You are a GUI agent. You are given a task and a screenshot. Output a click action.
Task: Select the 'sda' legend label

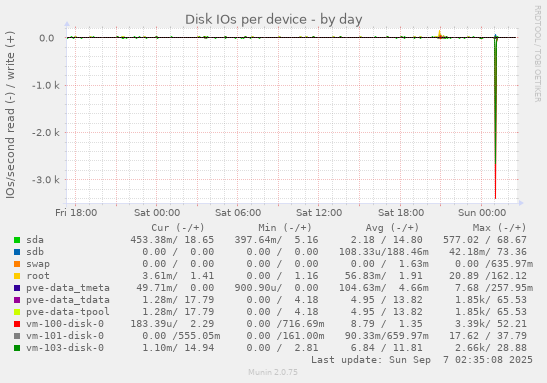pos(35,240)
